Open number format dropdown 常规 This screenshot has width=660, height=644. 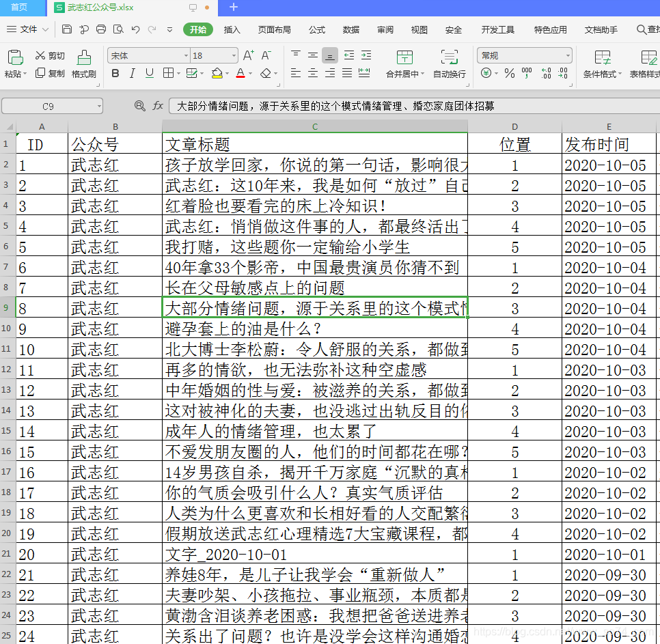tap(568, 55)
